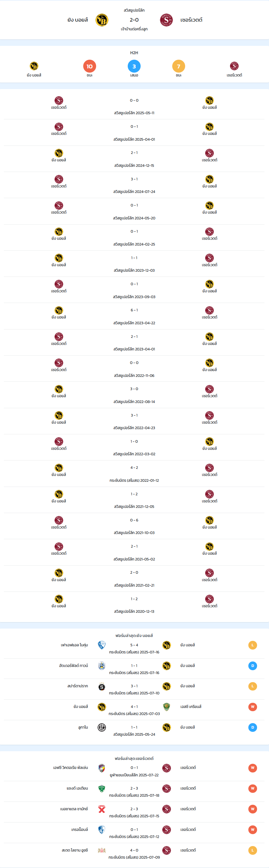Click Servette logo in match header

(166, 20)
